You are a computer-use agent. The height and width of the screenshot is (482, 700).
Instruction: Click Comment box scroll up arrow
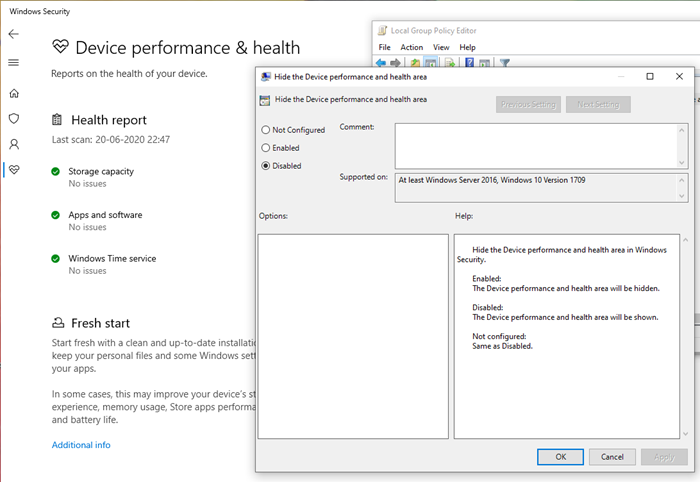[682, 130]
